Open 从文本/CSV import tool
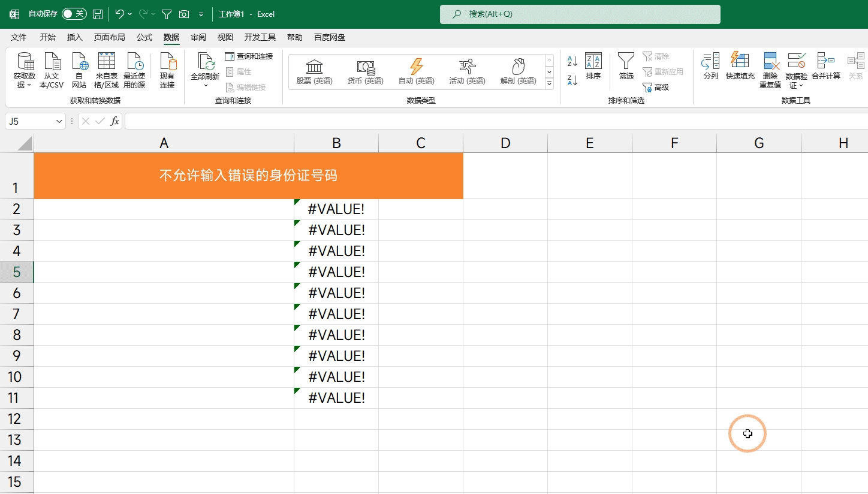The height and width of the screenshot is (494, 868). pyautogui.click(x=52, y=70)
